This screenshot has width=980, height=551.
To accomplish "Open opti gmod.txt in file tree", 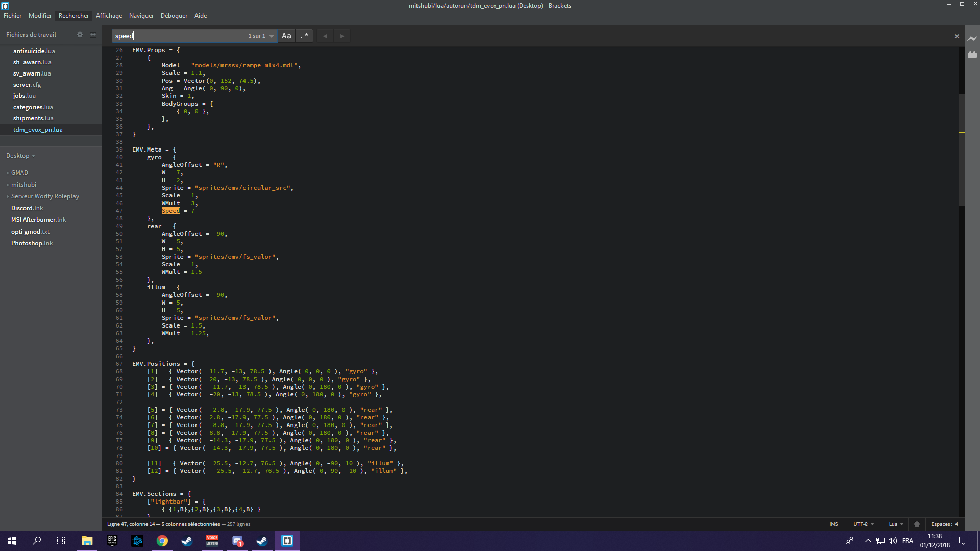I will point(30,232).
